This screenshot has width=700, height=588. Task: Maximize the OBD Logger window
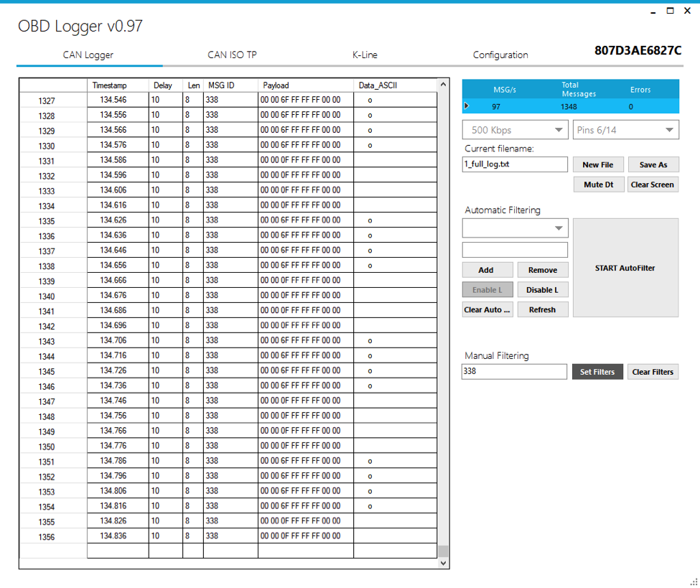[x=670, y=11]
